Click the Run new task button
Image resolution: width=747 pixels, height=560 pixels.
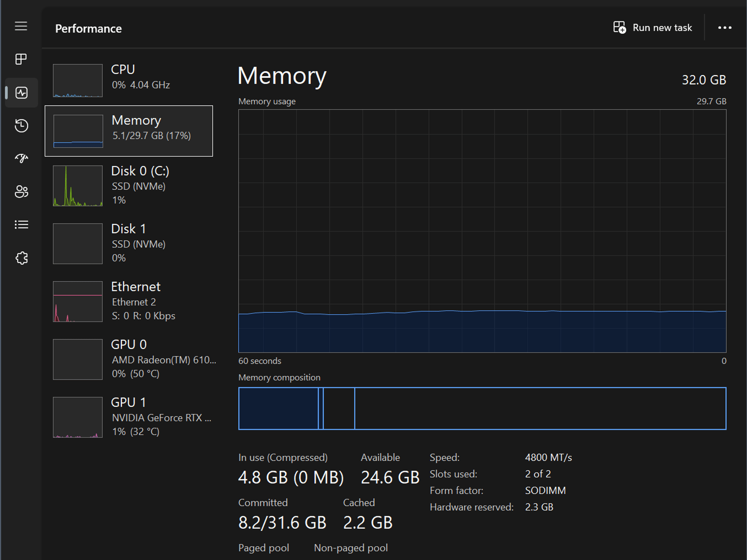[653, 28]
